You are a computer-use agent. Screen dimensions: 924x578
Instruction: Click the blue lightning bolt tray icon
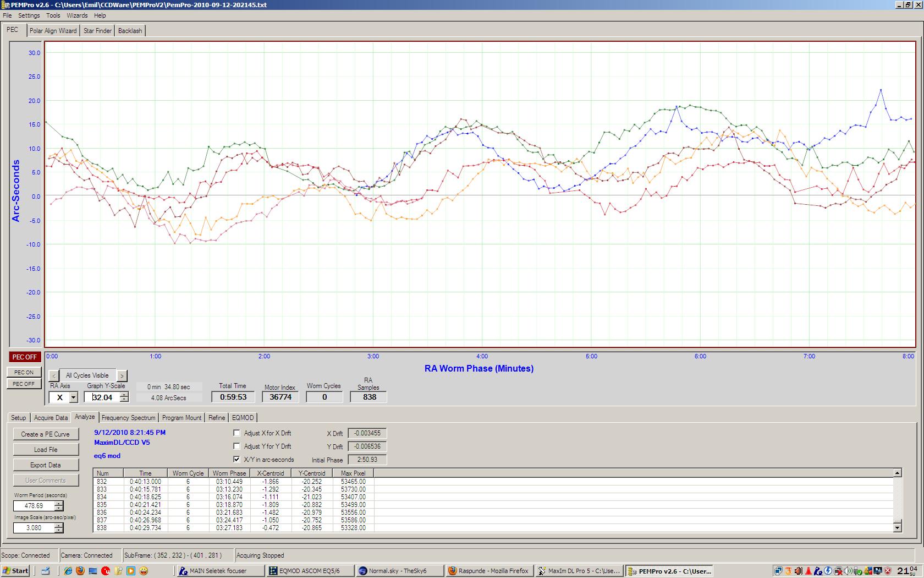tap(828, 571)
